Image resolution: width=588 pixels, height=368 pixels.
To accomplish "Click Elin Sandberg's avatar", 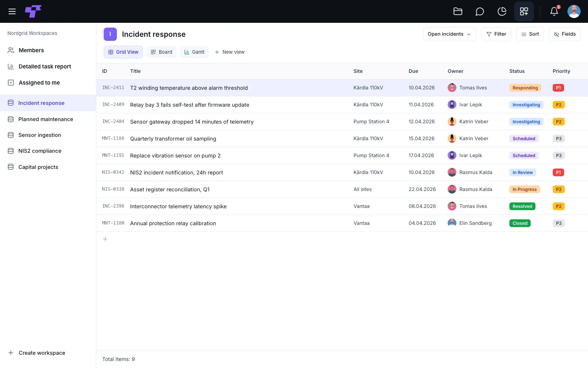I will (x=452, y=223).
